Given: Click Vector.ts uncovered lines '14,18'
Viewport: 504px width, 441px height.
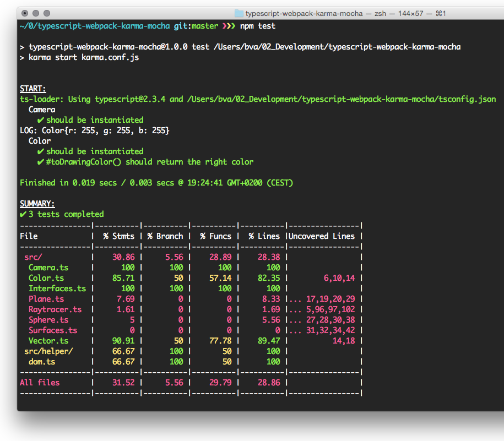Looking at the screenshot, I should [x=344, y=341].
